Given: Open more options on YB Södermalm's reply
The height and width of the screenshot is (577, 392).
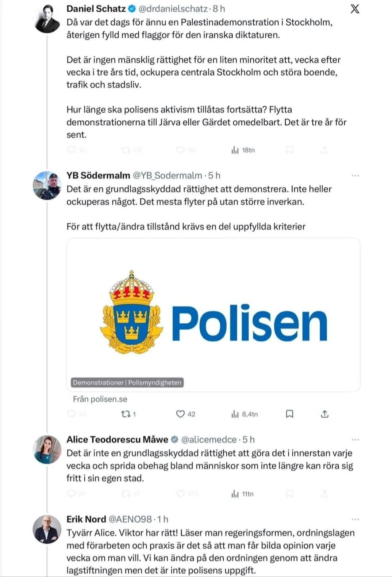Looking at the screenshot, I should (355, 176).
